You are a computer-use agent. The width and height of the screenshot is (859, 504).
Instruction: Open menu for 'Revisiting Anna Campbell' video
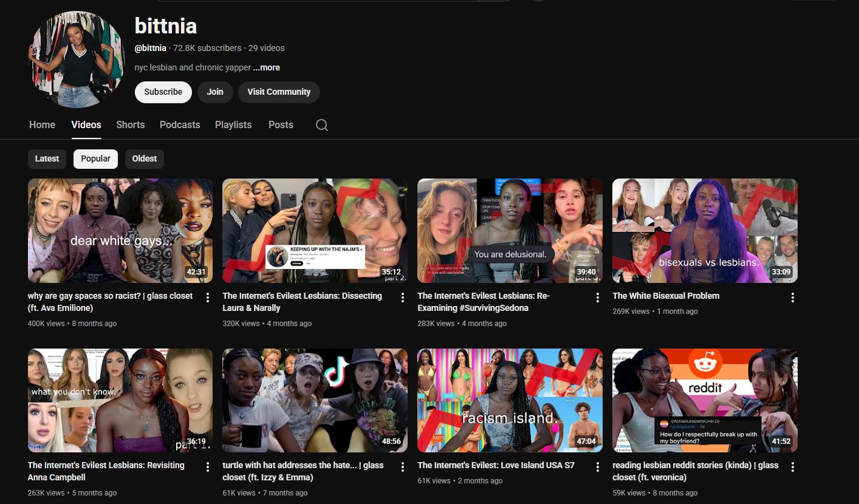[x=208, y=467]
